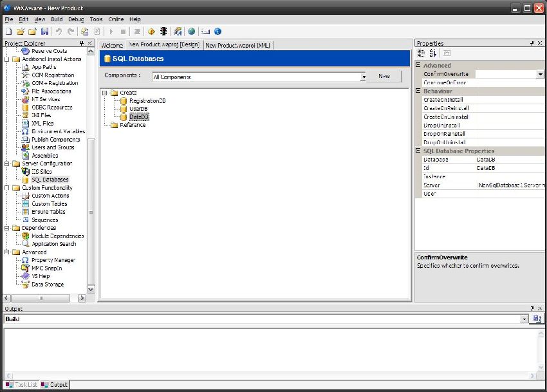Screen dimensions: 547x392
Task: Select Users and Groups node
Action: click(x=53, y=147)
